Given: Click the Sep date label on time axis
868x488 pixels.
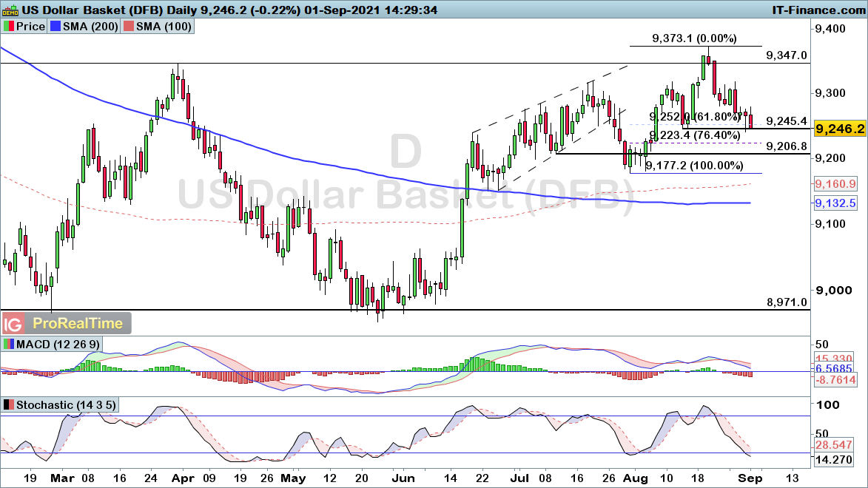Looking at the screenshot, I should coord(750,478).
